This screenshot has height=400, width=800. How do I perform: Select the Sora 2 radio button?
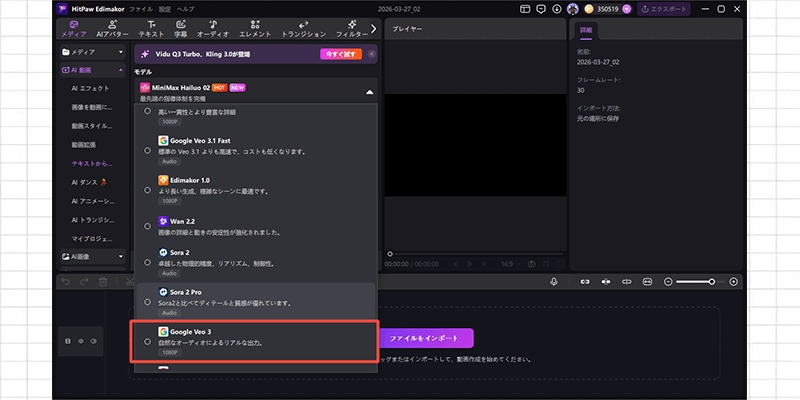pyautogui.click(x=147, y=262)
